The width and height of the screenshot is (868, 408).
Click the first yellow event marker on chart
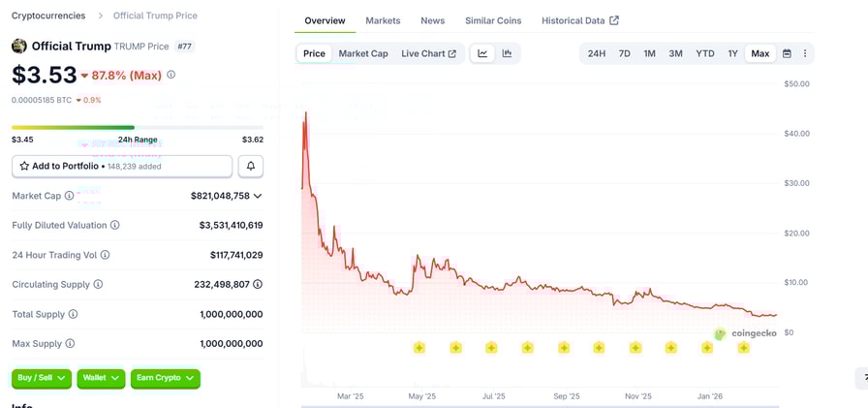419,348
